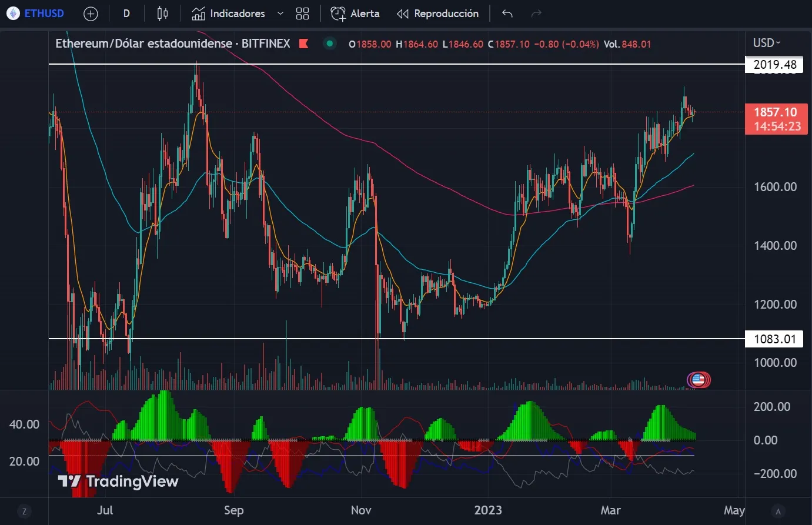Select the 1083.01 horizontal line label
The height and width of the screenshot is (525, 812).
774,339
